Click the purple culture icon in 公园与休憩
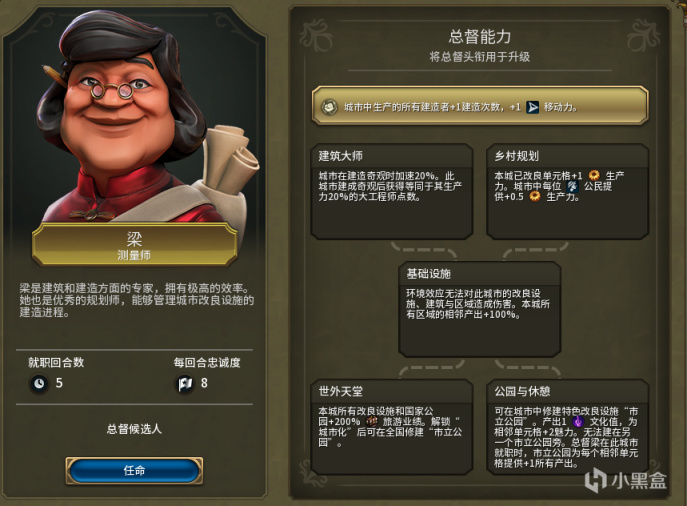Screen dimensions: 687x506 [x=578, y=421]
